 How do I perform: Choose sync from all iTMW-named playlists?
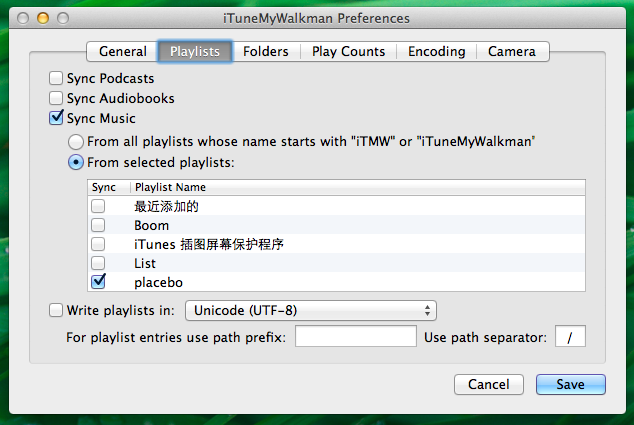click(75, 142)
